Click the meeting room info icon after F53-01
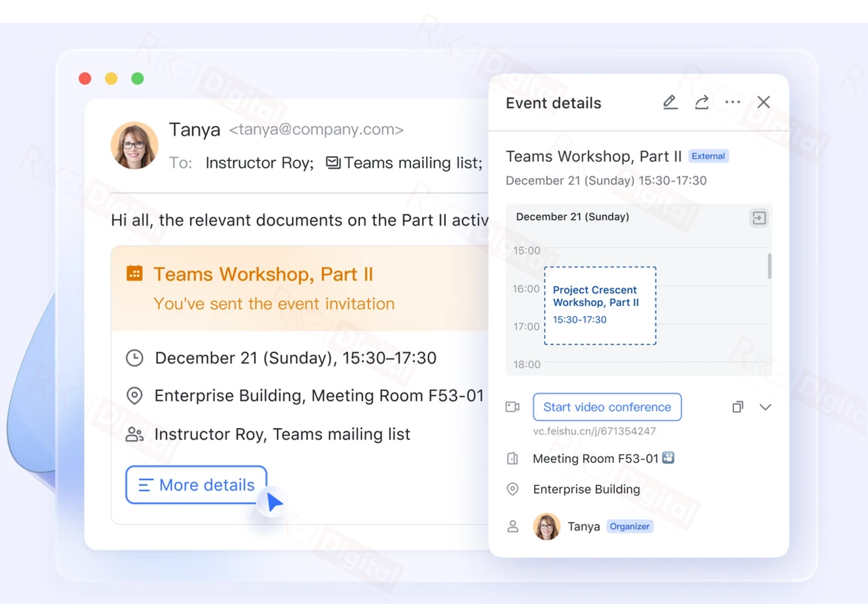868x604 pixels. [668, 458]
